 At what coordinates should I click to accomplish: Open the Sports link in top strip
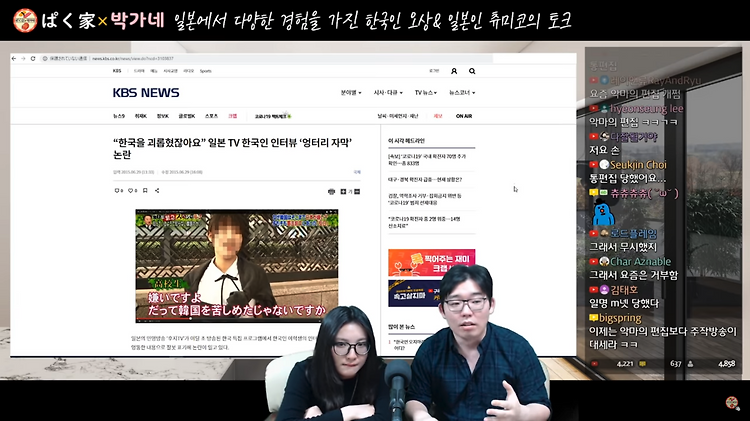click(206, 71)
